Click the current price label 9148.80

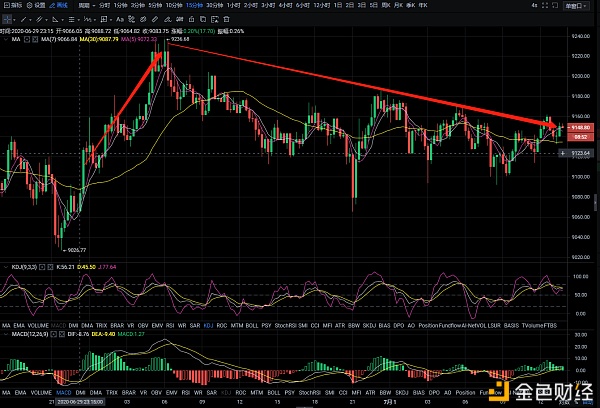[580, 127]
